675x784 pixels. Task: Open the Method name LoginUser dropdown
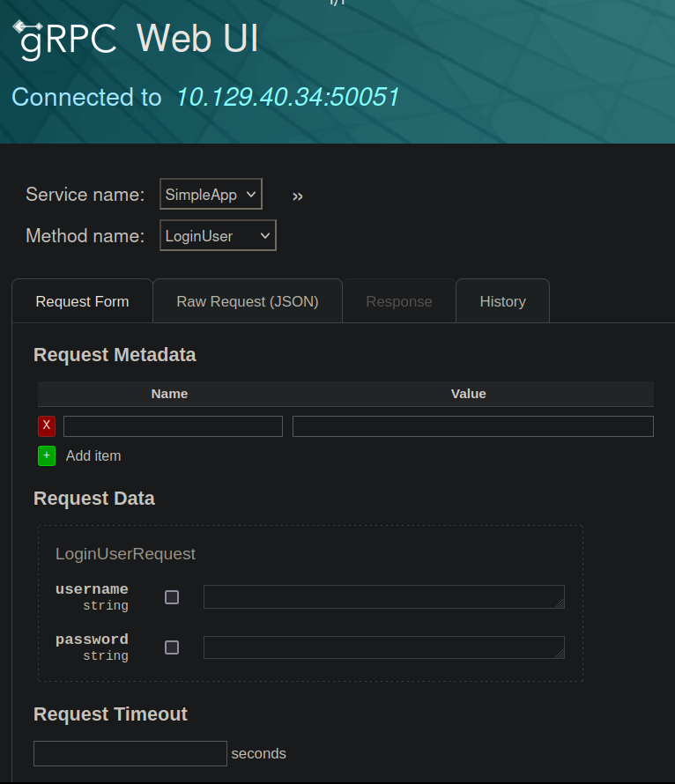point(218,236)
